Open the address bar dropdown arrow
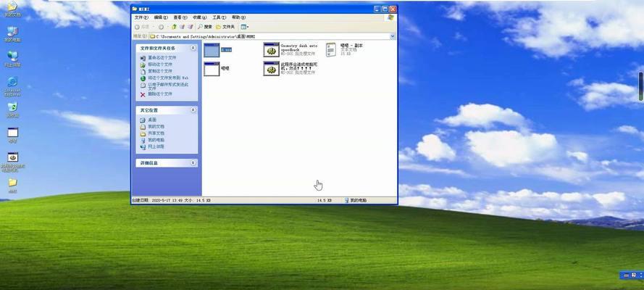The height and width of the screenshot is (290, 644). (392, 36)
